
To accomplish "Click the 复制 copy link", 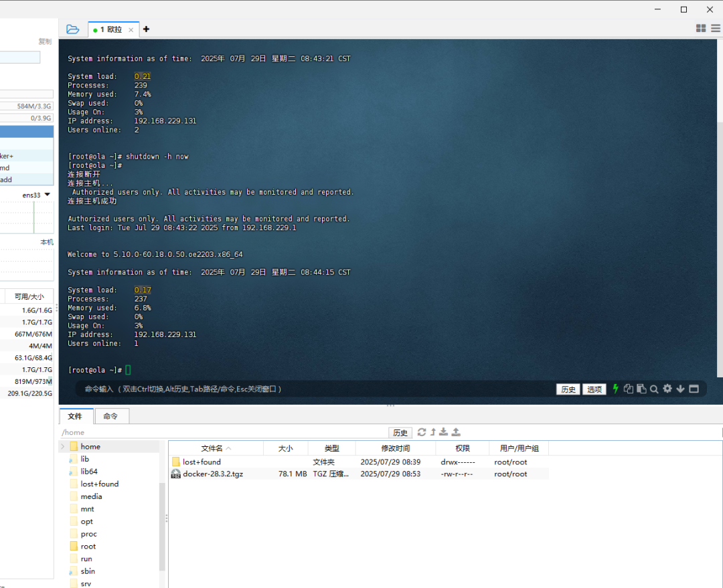I will tap(45, 41).
